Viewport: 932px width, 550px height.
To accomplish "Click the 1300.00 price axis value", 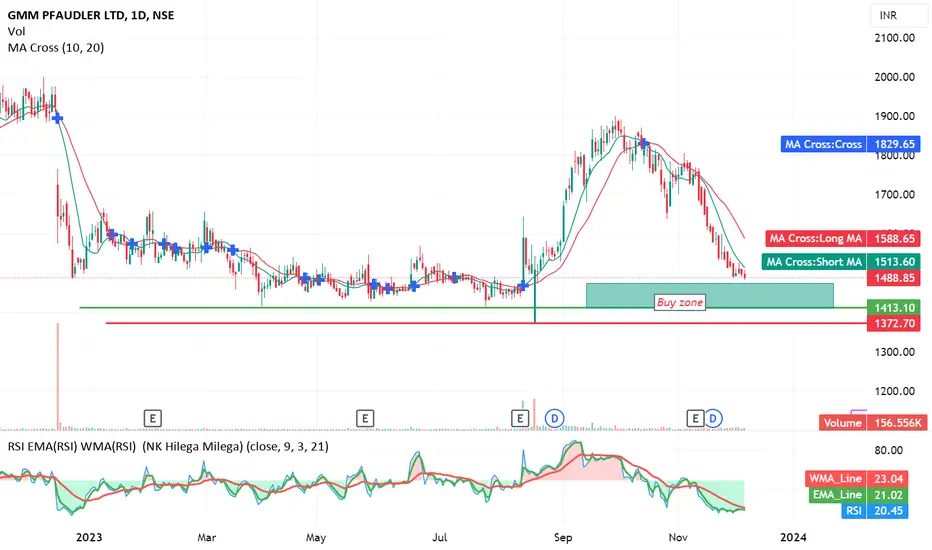I will click(895, 352).
